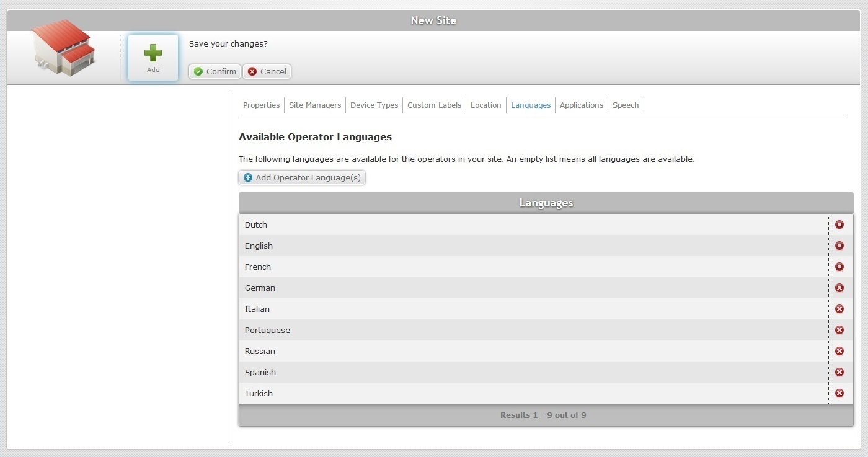The image size is (868, 457).
Task: Go to the Device Types tab
Action: point(374,105)
